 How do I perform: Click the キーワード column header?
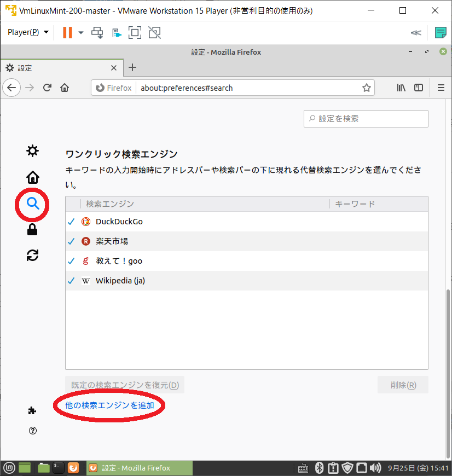pos(379,204)
